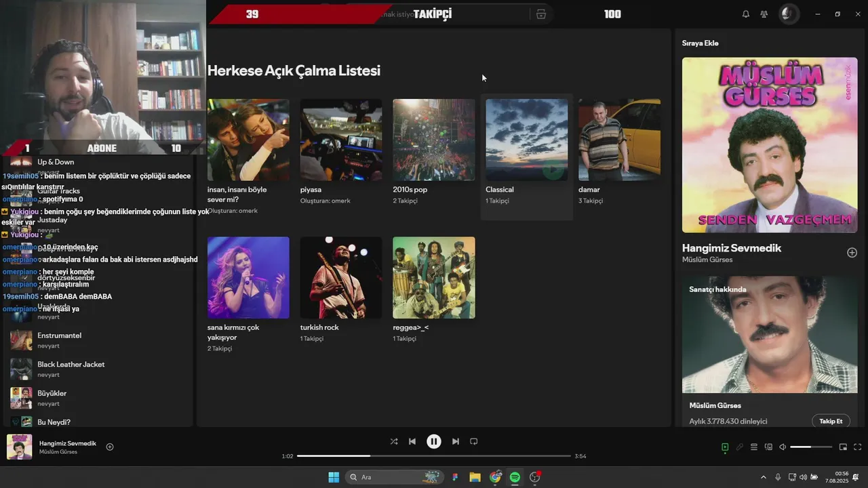Adjust Spotify volume slider
Viewport: 868px width, 488px height.
(811, 447)
